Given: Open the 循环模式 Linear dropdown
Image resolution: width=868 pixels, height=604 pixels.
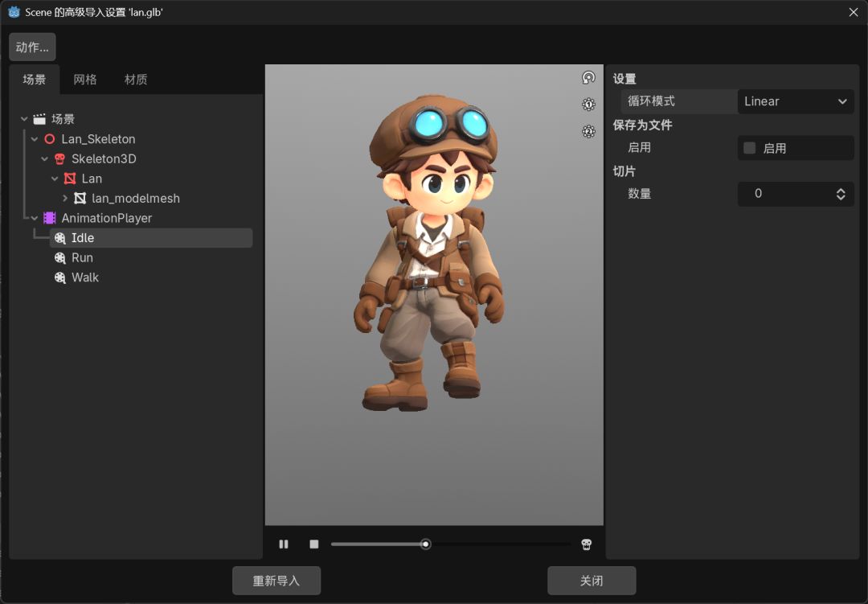Looking at the screenshot, I should click(796, 101).
